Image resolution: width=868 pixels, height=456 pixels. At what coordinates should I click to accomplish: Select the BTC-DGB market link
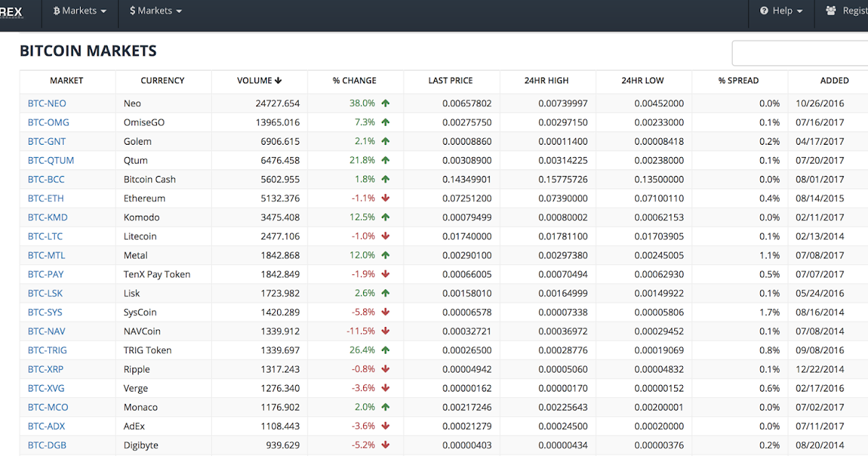pos(47,445)
